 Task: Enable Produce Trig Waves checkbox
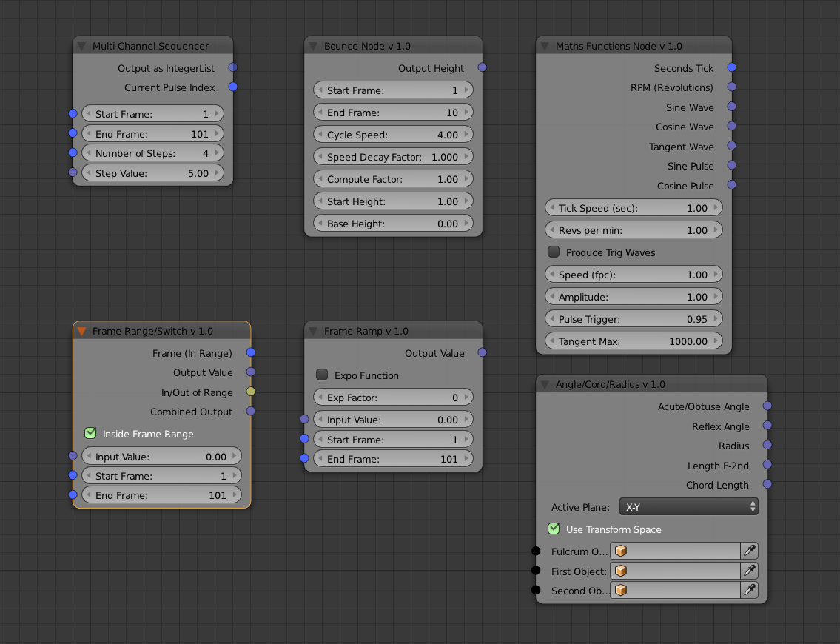(x=554, y=252)
